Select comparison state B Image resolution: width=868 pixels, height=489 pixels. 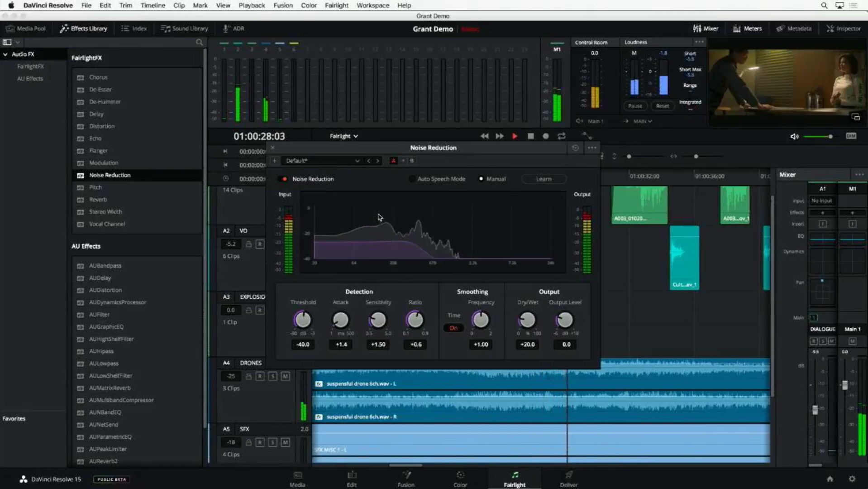[412, 161]
